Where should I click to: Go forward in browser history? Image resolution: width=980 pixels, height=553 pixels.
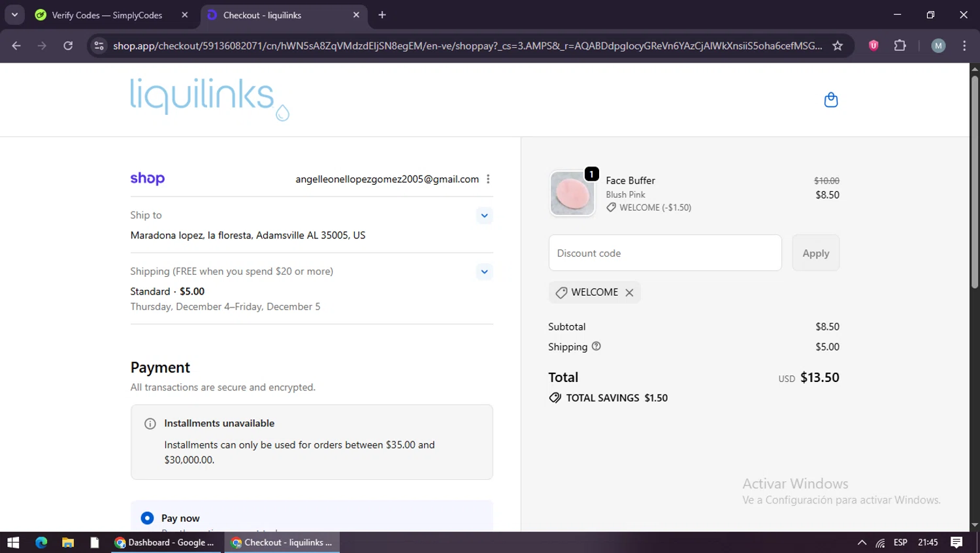pos(42,46)
